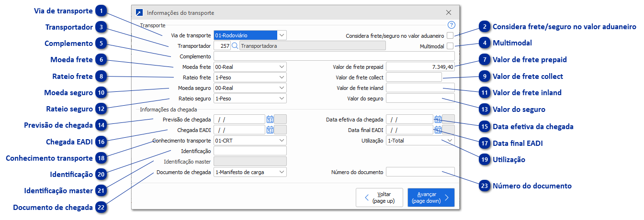Click the Número do documento field
The image size is (644, 220).
click(x=420, y=172)
